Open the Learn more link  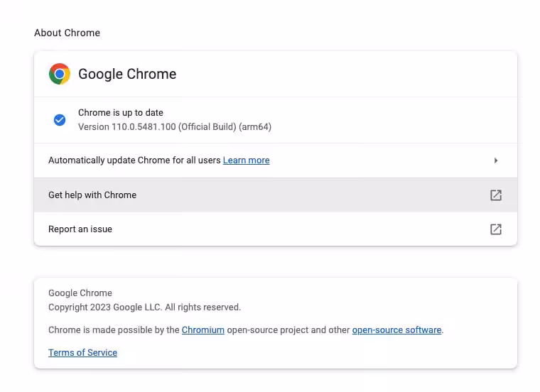(x=247, y=160)
